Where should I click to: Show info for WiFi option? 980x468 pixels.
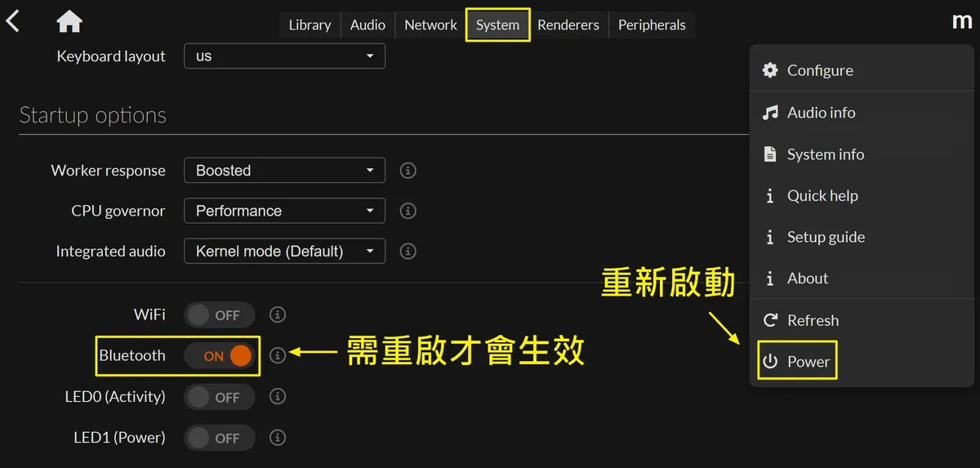278,314
